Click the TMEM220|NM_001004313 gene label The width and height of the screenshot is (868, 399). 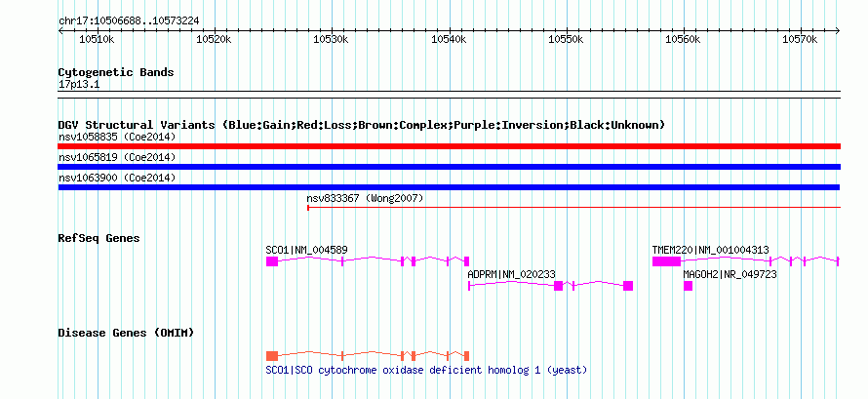coord(710,250)
